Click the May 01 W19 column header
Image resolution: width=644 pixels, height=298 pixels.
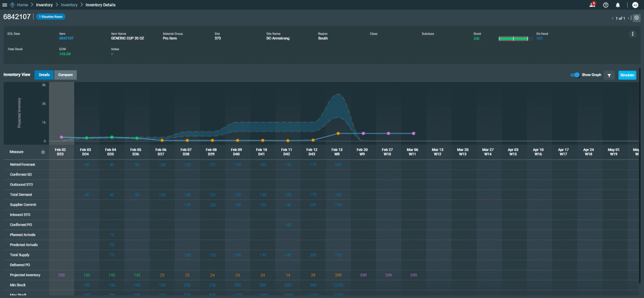click(x=614, y=152)
